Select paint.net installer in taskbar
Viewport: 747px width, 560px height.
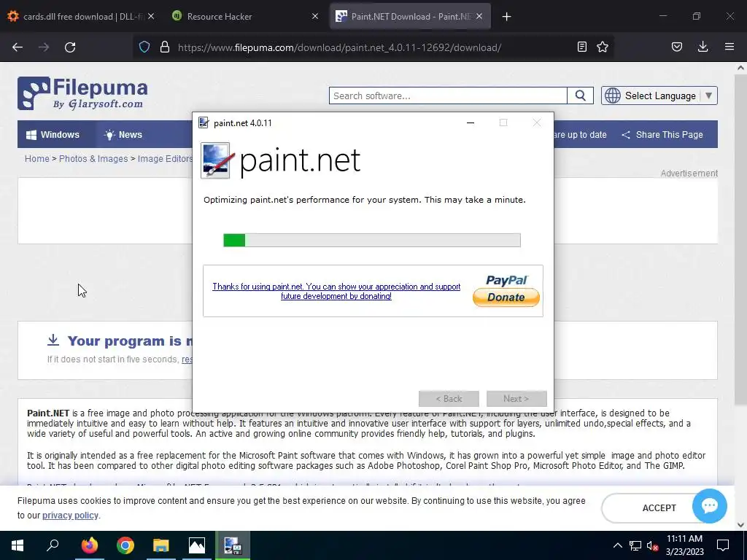pyautogui.click(x=233, y=545)
